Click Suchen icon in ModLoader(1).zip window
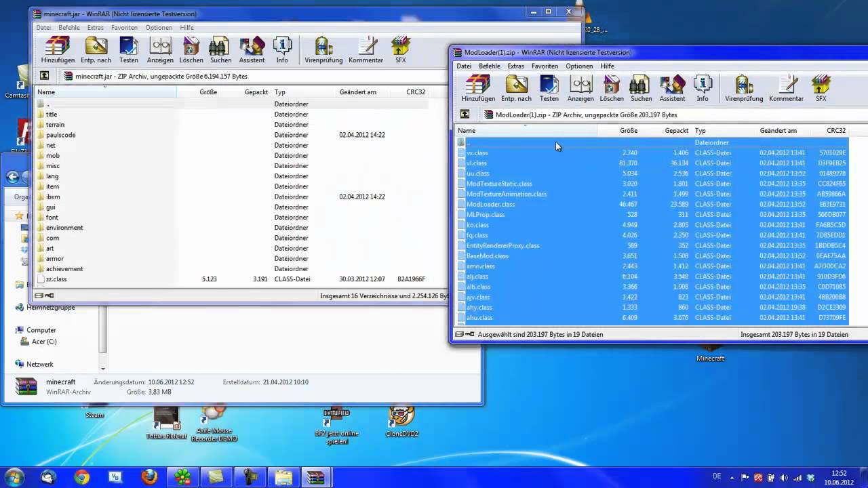868x488 pixels. [x=641, y=88]
